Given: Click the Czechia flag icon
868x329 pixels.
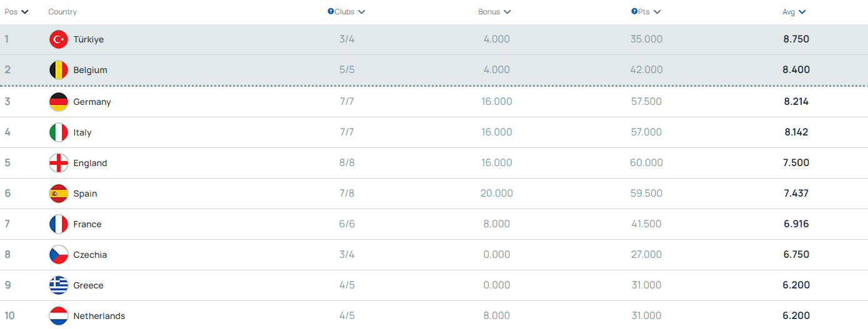Looking at the screenshot, I should click(x=59, y=255).
